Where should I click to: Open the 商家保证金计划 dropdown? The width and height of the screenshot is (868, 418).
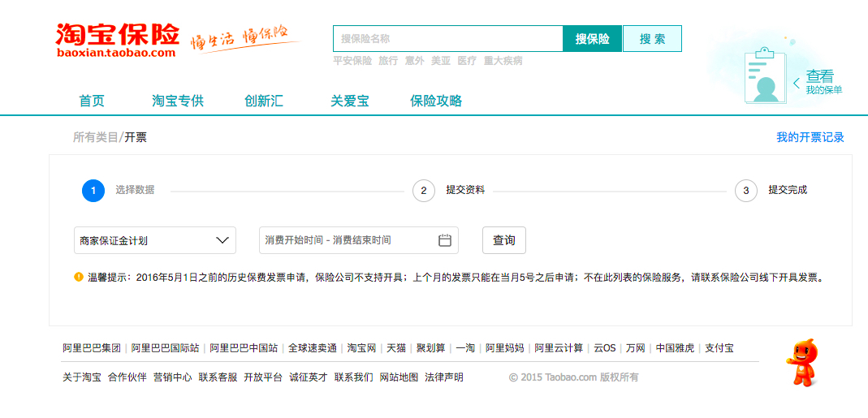point(155,240)
